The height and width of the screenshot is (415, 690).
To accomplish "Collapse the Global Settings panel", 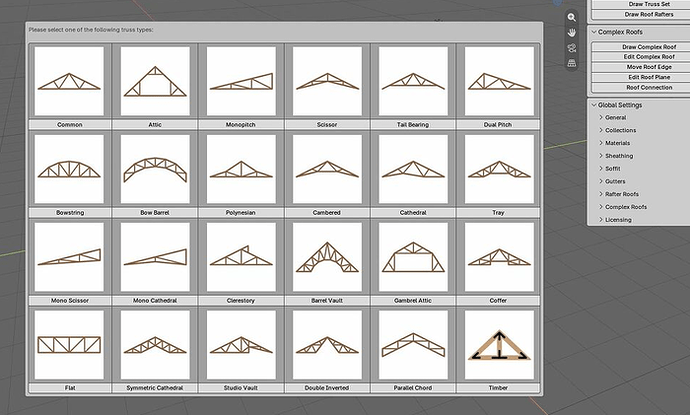I will click(594, 105).
